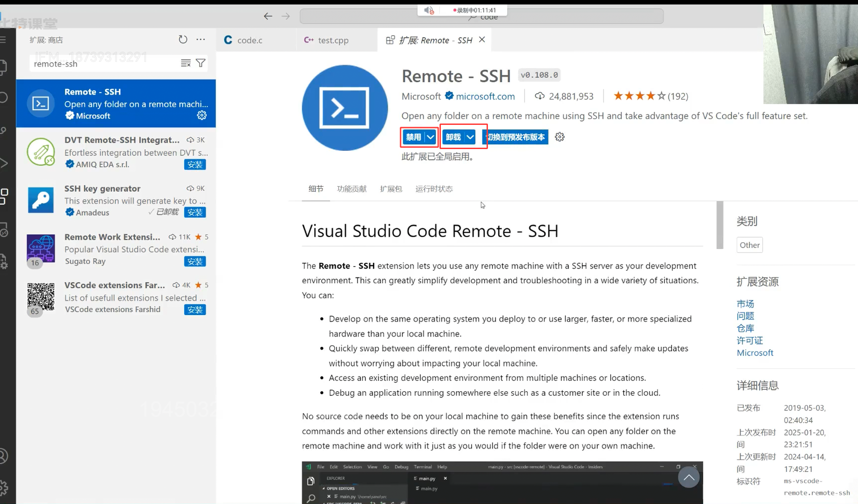Expand the 禁用 (Disable) dropdown arrow
858x504 pixels.
pos(430,137)
